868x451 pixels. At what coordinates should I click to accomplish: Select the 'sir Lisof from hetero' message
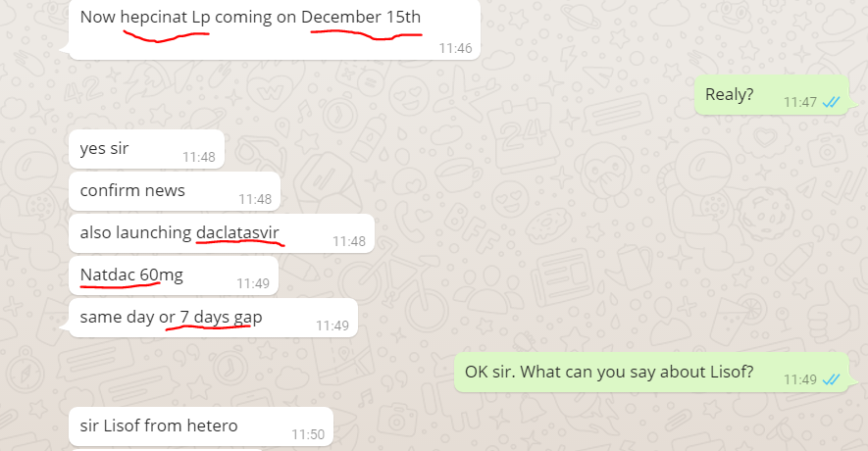201,426
